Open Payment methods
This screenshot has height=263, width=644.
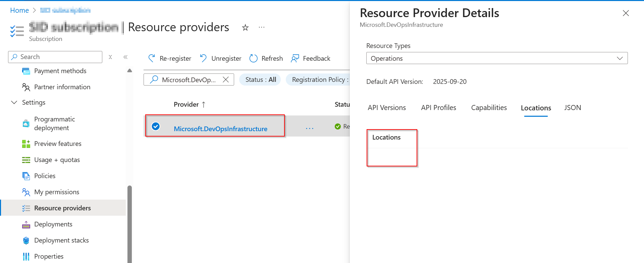pyautogui.click(x=60, y=71)
